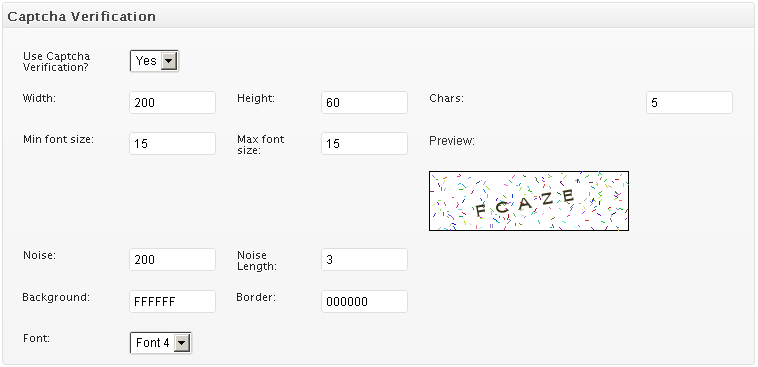Focus the Noise input field
This screenshot has width=758, height=367.
(x=173, y=260)
